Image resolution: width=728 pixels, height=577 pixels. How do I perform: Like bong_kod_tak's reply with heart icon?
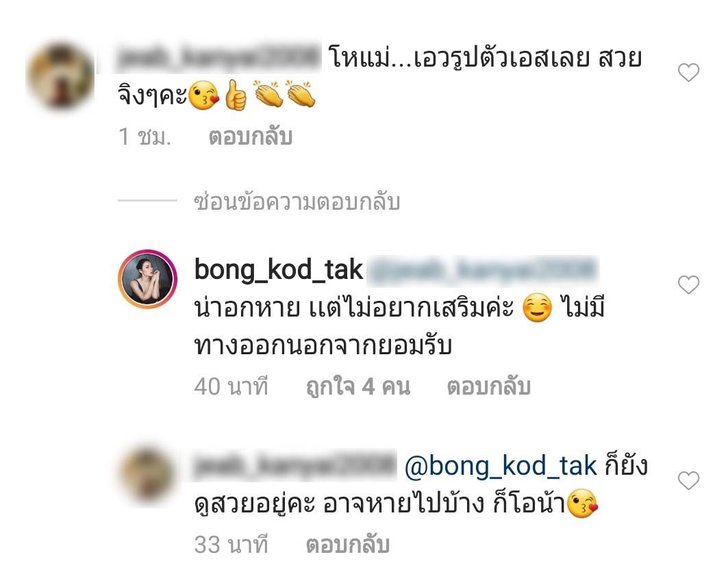pos(689,285)
